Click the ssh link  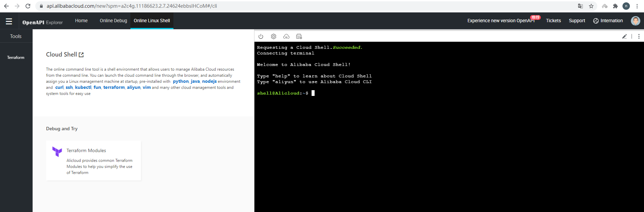pos(69,87)
